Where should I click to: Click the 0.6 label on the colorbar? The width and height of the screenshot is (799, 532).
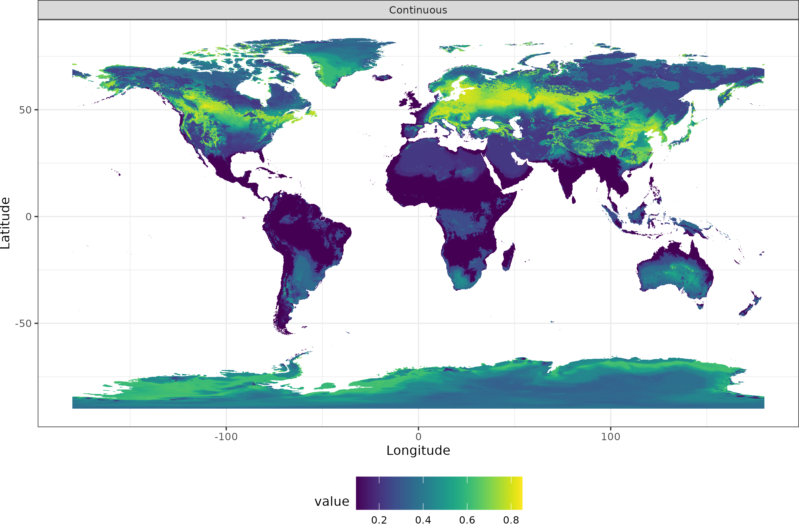[467, 520]
